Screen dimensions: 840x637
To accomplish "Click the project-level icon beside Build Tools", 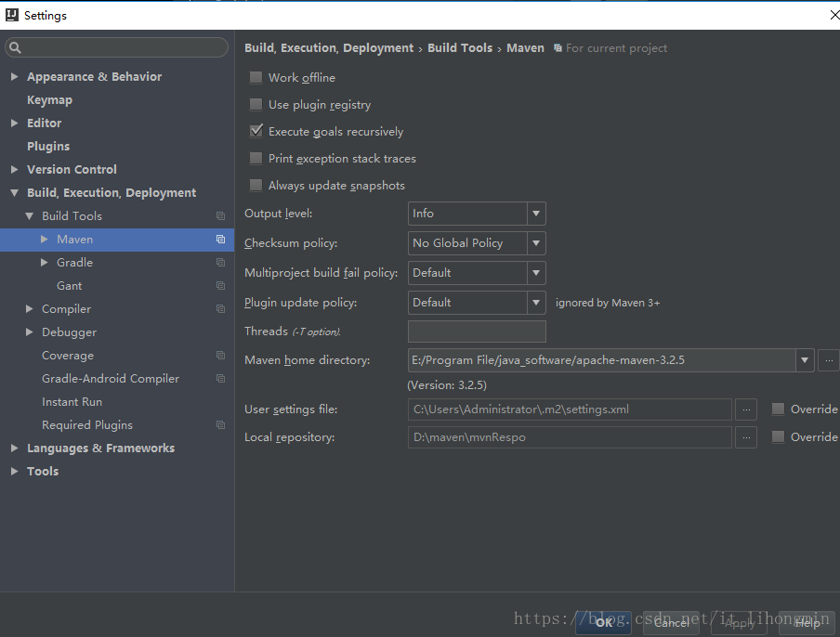I will (x=220, y=216).
